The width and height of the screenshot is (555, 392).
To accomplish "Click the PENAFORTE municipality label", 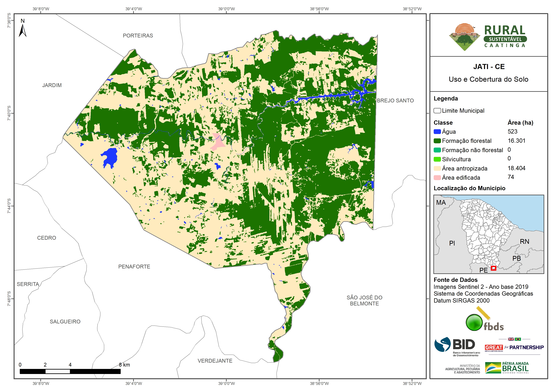I will tap(134, 267).
